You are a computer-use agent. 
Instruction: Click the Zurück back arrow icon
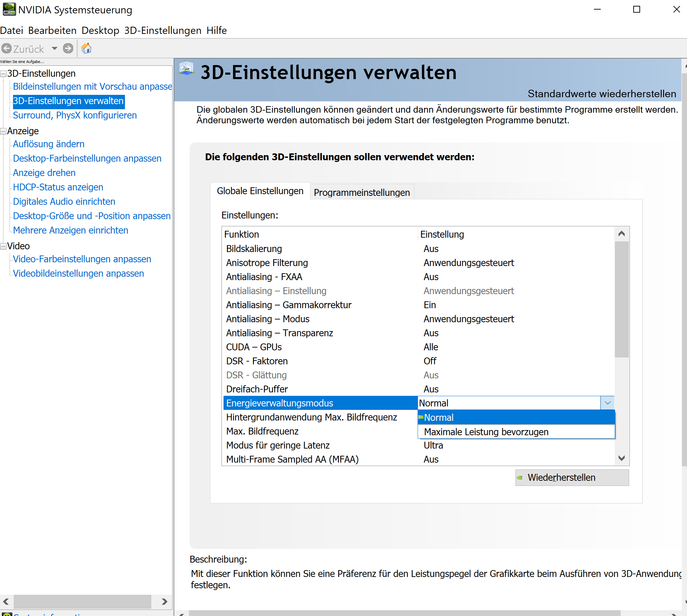(7, 49)
